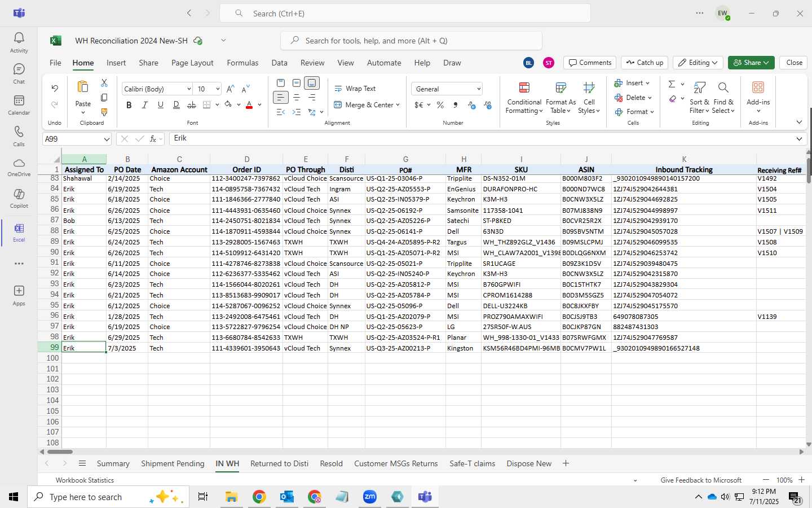Expand the formula bar chevron
The width and height of the screenshot is (812, 508).
click(x=799, y=139)
